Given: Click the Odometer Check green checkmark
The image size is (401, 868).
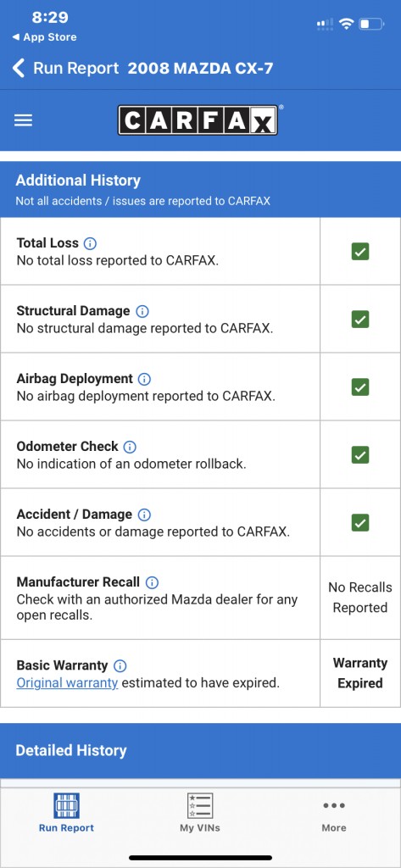Looking at the screenshot, I should coord(360,455).
